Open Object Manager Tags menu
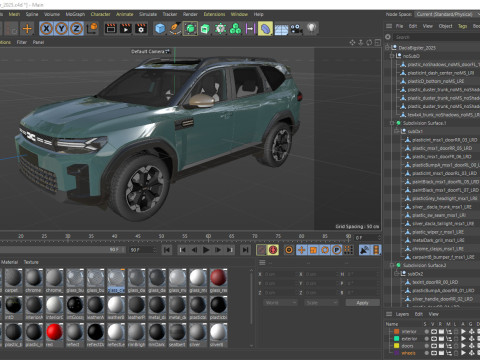 pyautogui.click(x=462, y=26)
